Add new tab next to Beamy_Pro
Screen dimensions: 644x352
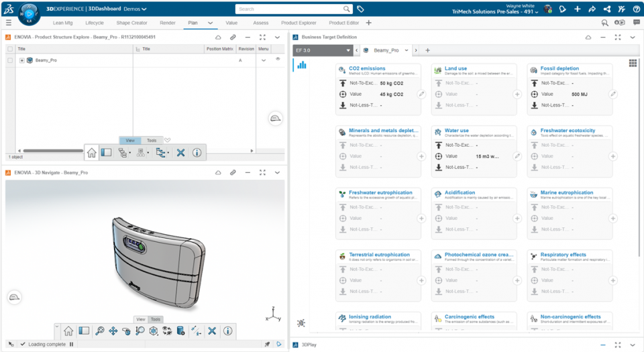(x=427, y=50)
